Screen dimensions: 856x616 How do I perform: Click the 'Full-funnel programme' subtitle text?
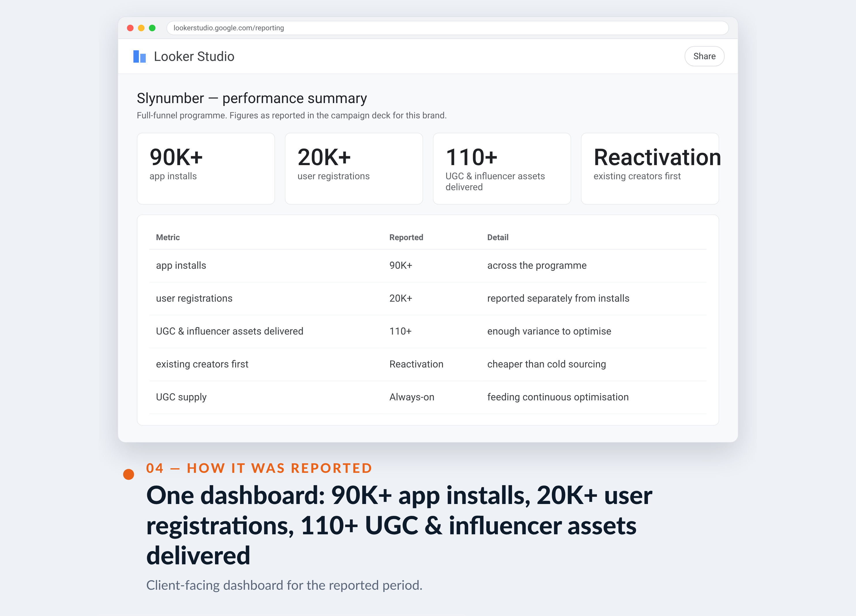pyautogui.click(x=291, y=115)
